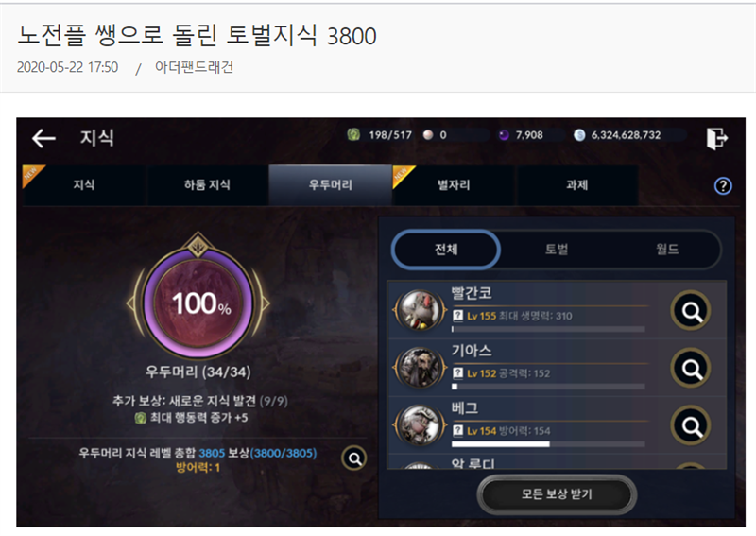Open the help question mark icon
756x536 pixels.
[x=723, y=185]
